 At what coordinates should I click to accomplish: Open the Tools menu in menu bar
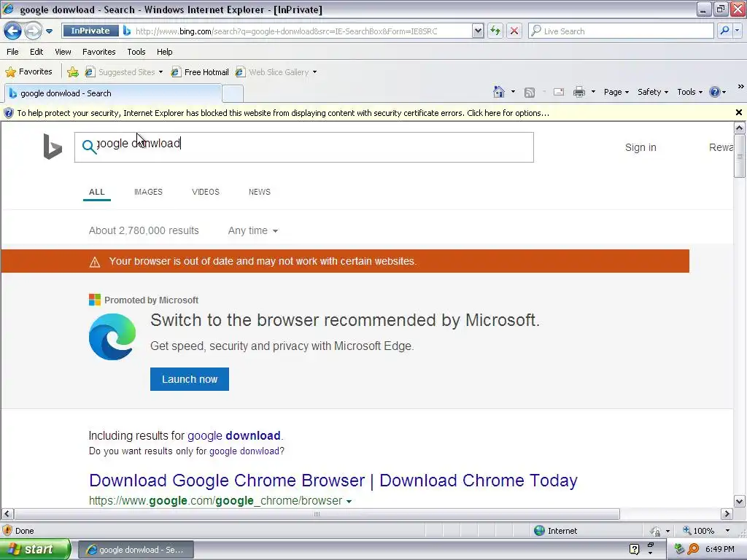136,52
